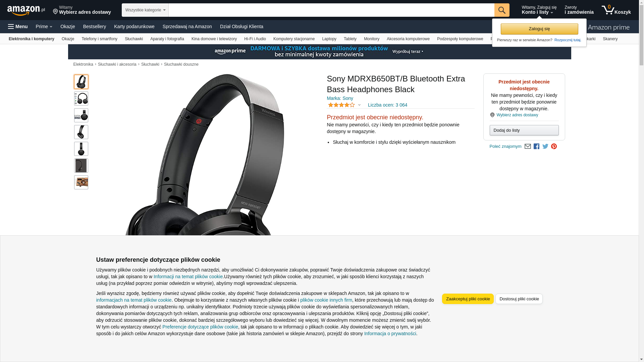Screen dimensions: 644x362
Task: Focus the main search input field
Action: [331, 10]
